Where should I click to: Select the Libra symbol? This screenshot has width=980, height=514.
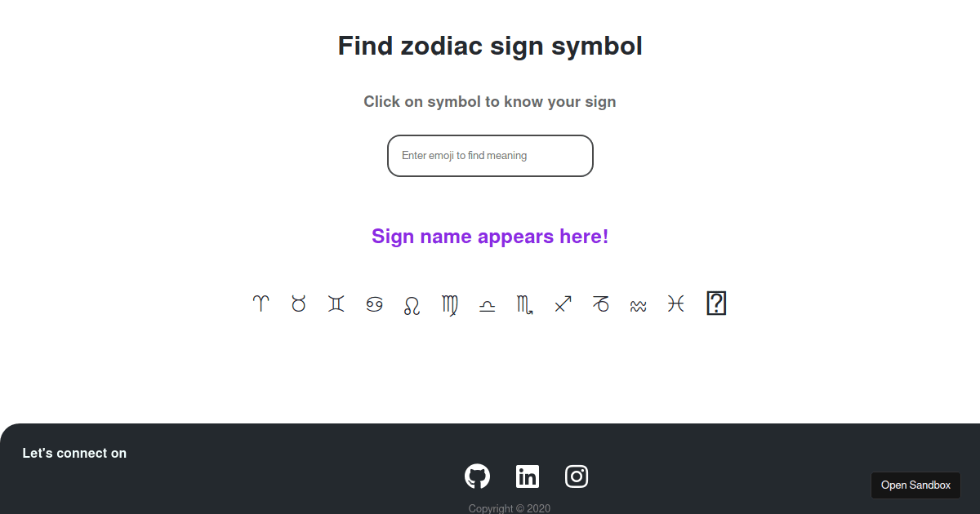point(487,304)
